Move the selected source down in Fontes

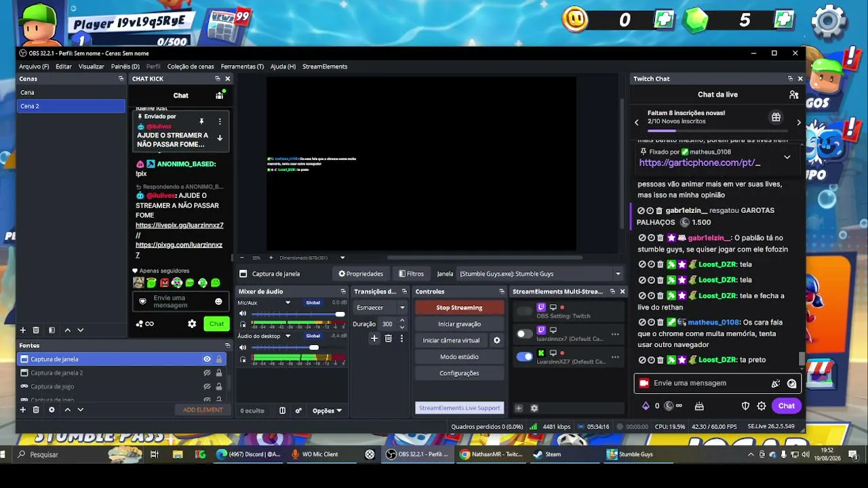tap(80, 409)
